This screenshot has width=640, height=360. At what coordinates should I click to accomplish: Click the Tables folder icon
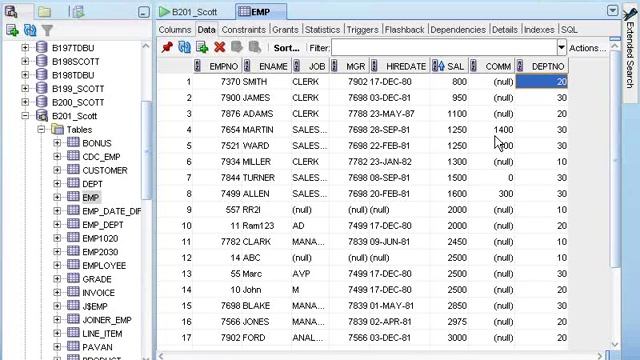tap(58, 129)
